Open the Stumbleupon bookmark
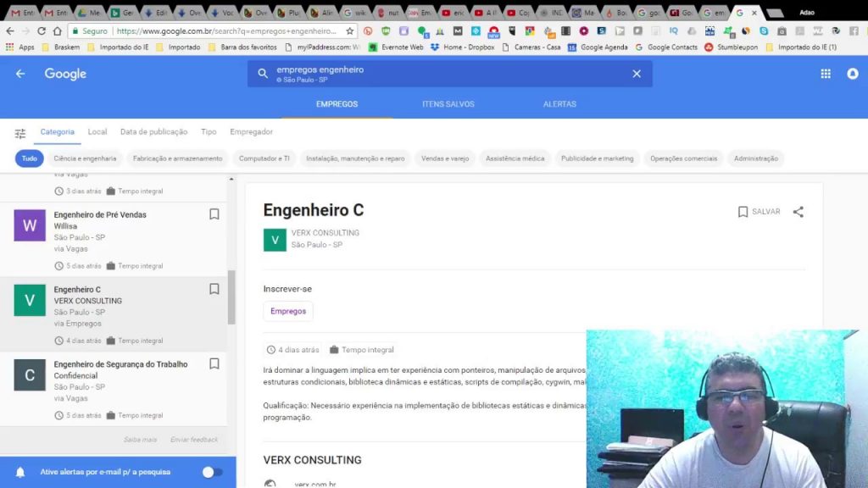The width and height of the screenshot is (868, 488). point(731,47)
